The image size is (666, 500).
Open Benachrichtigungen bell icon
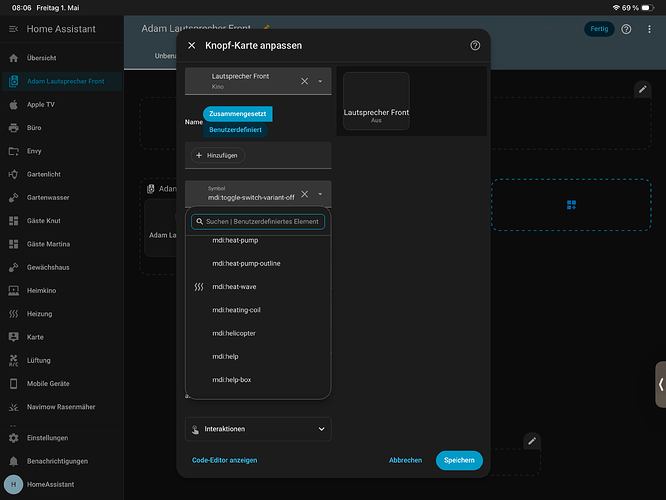[14, 461]
